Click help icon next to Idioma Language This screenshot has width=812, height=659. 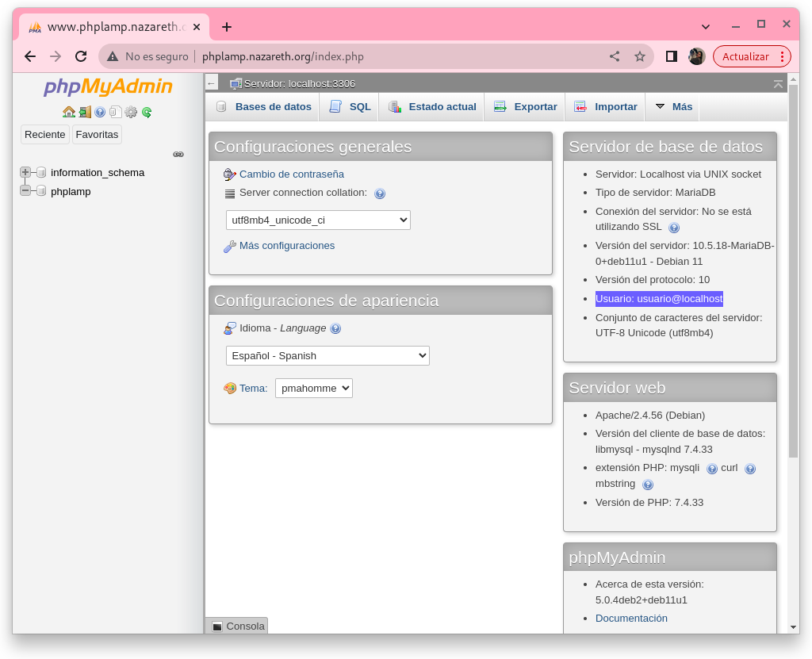(x=335, y=328)
